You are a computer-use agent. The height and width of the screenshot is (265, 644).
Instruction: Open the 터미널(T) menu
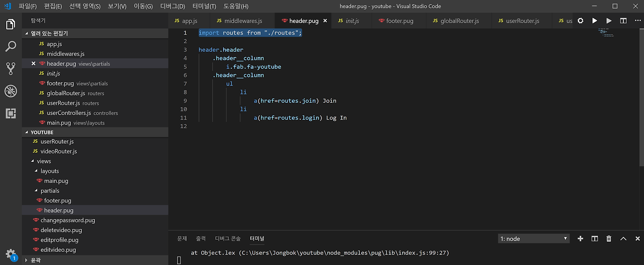point(204,6)
